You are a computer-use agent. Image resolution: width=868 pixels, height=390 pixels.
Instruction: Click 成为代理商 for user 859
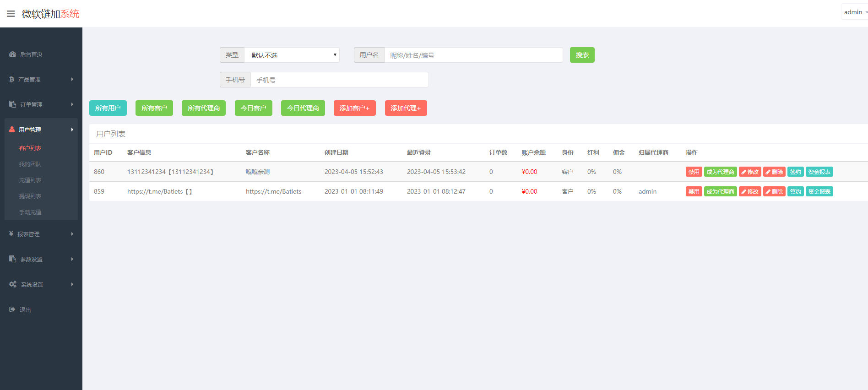(720, 192)
